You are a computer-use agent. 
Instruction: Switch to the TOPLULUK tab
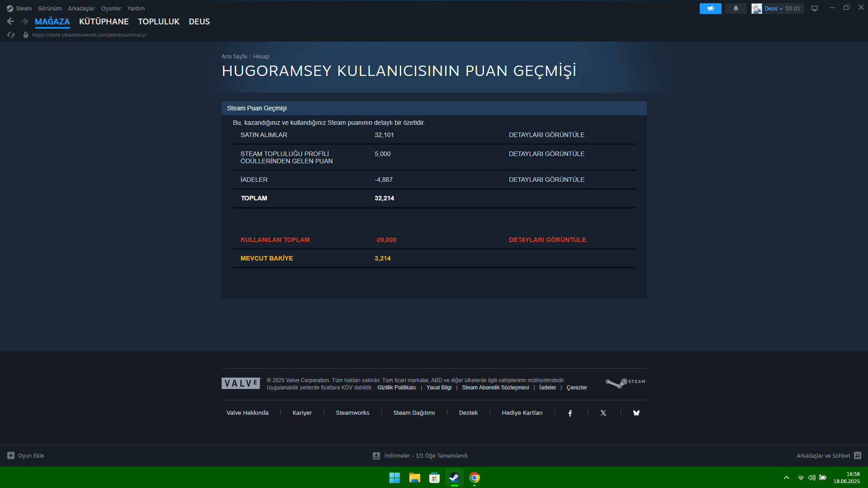[x=159, y=21]
